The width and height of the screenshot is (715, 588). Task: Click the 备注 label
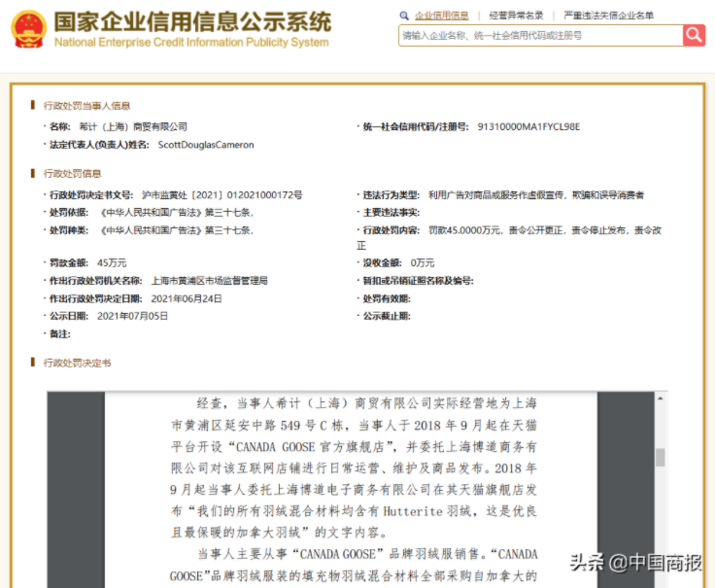59,334
